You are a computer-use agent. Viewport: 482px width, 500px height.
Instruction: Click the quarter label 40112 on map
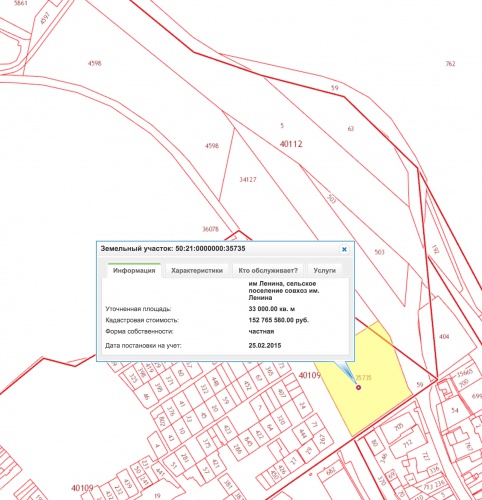click(291, 144)
